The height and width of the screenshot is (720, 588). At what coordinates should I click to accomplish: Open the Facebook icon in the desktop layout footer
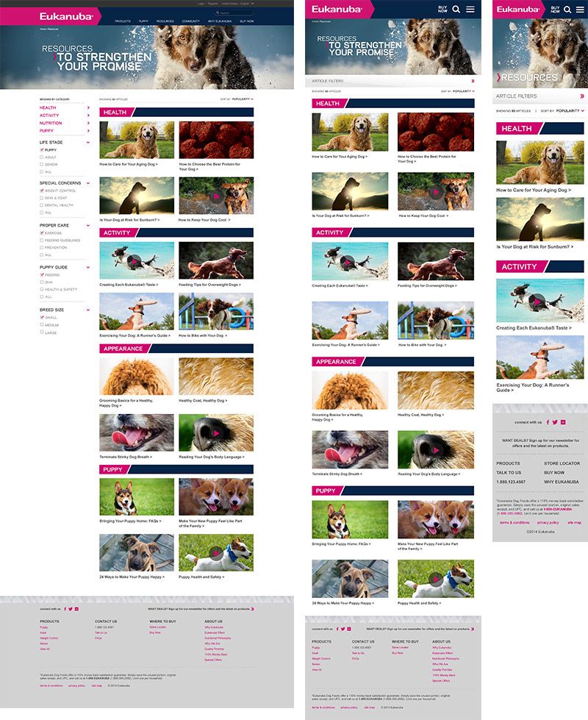click(65, 609)
